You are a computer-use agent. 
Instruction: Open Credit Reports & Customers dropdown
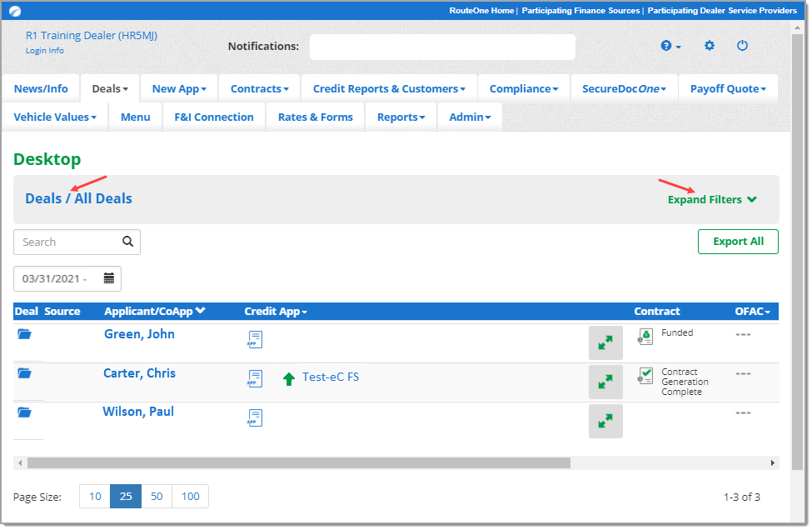click(x=389, y=88)
